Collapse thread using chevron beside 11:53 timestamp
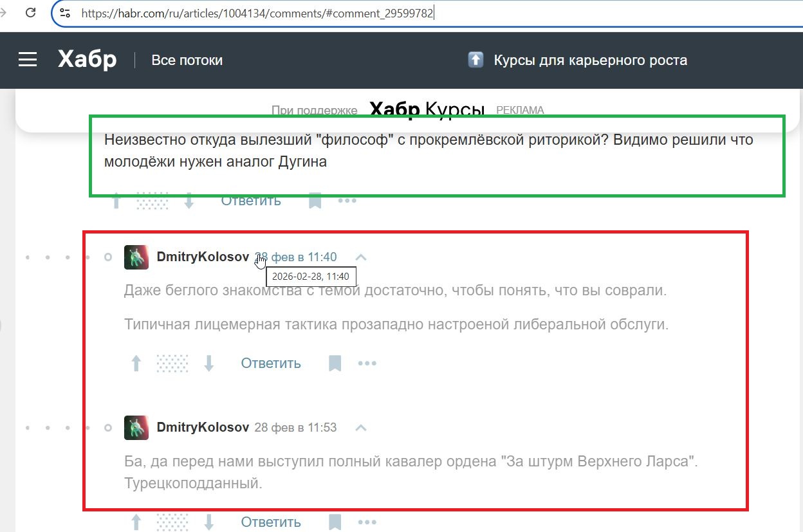The width and height of the screenshot is (803, 532). tap(361, 428)
